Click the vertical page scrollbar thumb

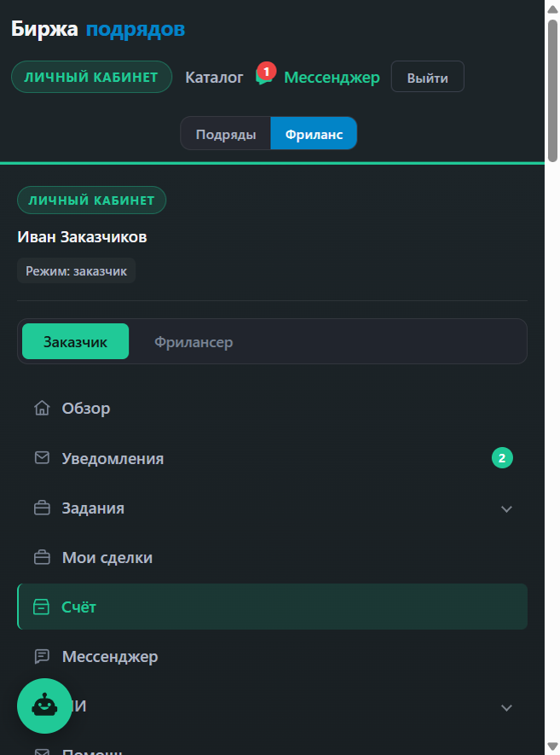point(552,90)
